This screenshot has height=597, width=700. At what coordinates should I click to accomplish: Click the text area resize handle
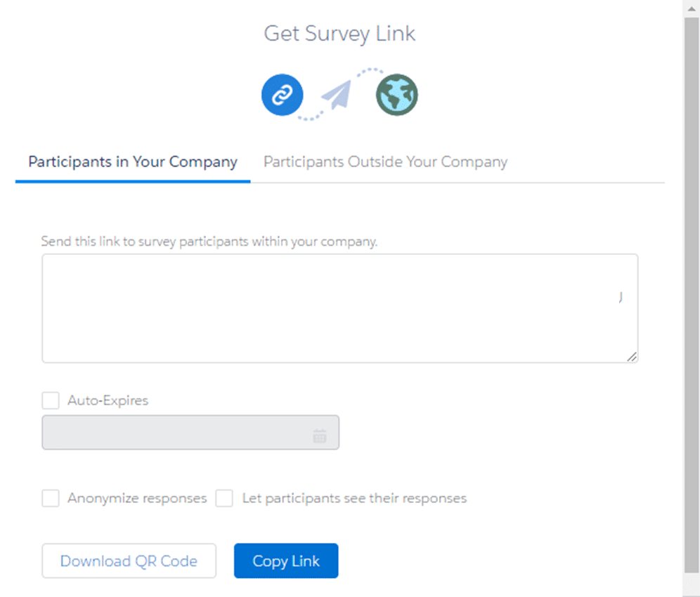pyautogui.click(x=632, y=357)
